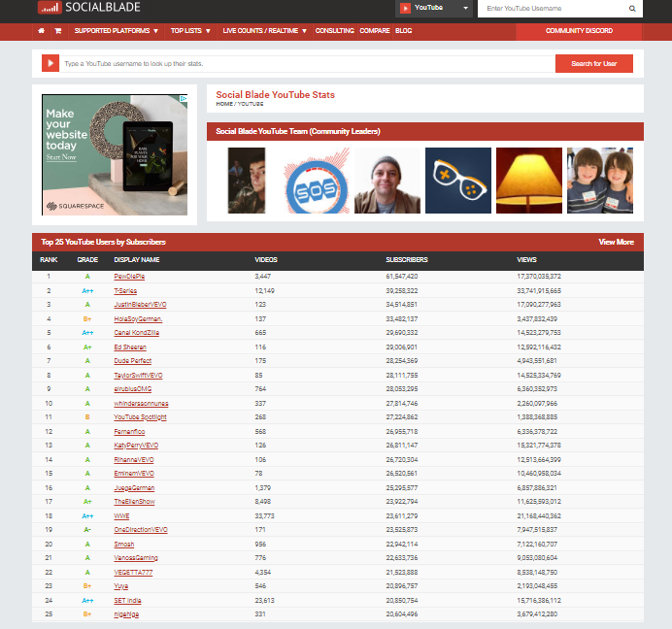Expand the Live Counts / Realtime menu

[264, 31]
